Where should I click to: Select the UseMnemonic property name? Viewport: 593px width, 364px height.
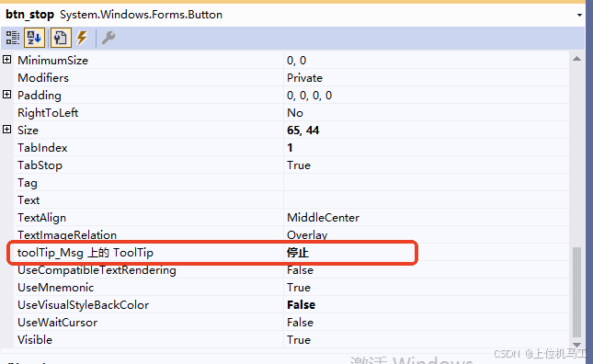coord(55,288)
